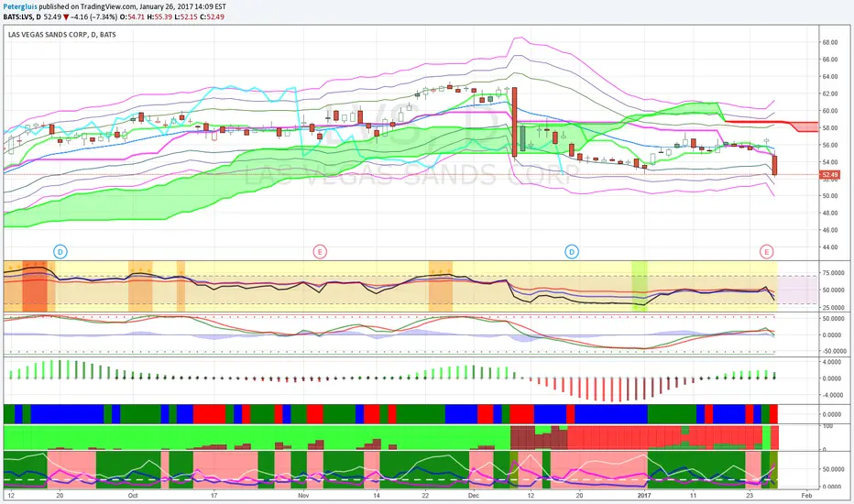Open the dividend D marker near December 20
This screenshot has width=854, height=504.
point(572,252)
